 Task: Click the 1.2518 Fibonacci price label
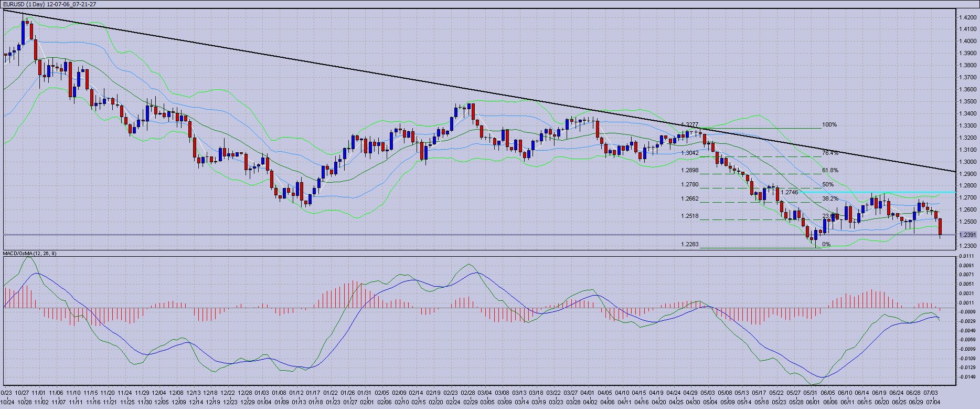coord(689,216)
